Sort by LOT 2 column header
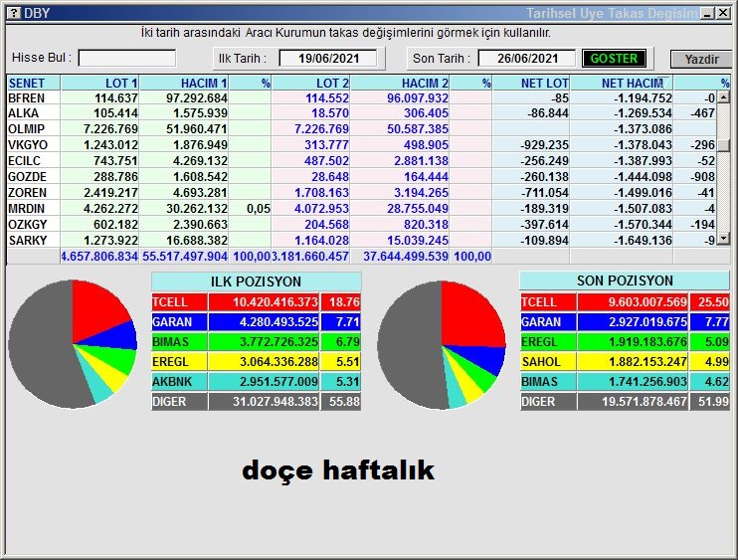This screenshot has width=738, height=560. point(310,83)
